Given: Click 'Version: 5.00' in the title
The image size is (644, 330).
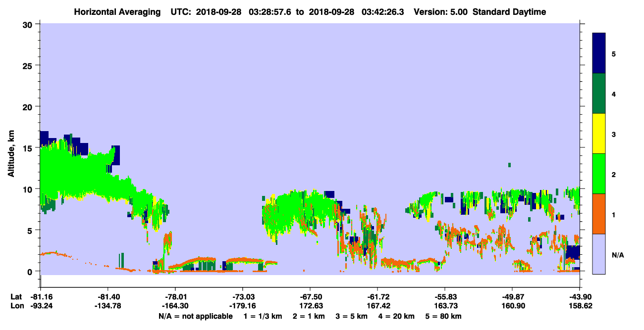Looking at the screenshot, I should tap(441, 12).
